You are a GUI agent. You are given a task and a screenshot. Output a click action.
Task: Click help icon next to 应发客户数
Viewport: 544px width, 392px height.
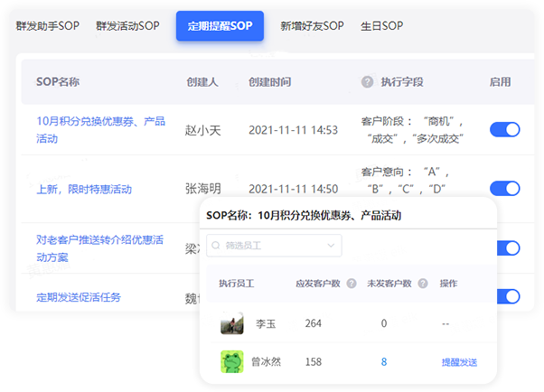tap(352, 284)
